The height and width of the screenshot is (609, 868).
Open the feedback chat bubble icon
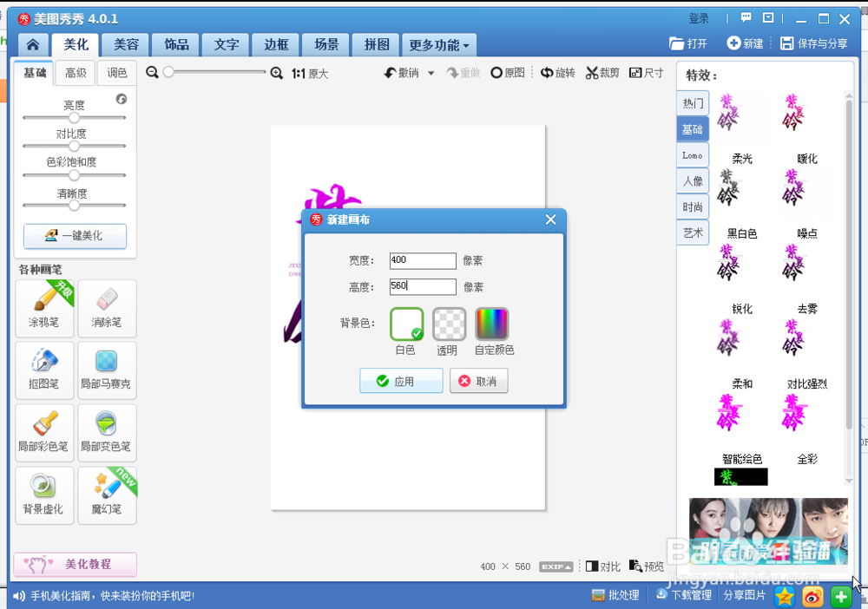pos(746,17)
